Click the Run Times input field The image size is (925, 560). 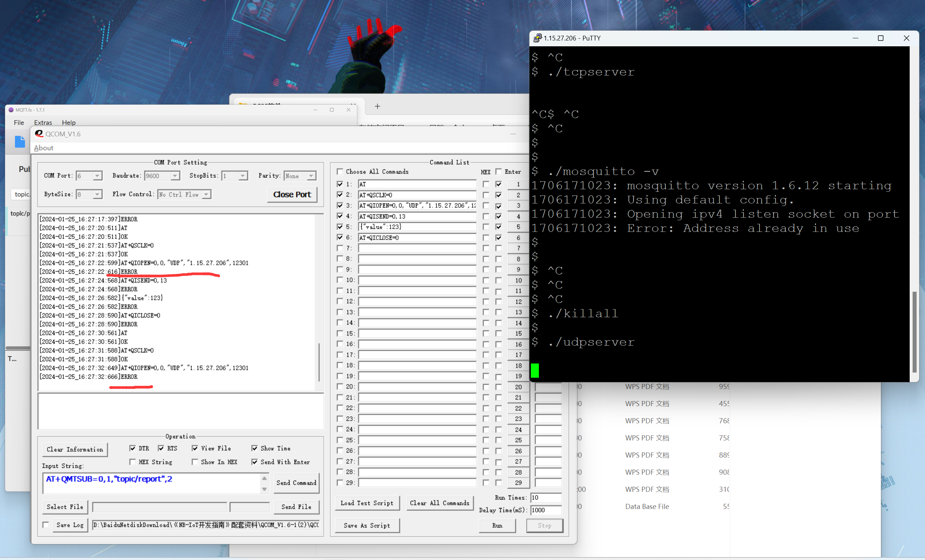pos(546,497)
